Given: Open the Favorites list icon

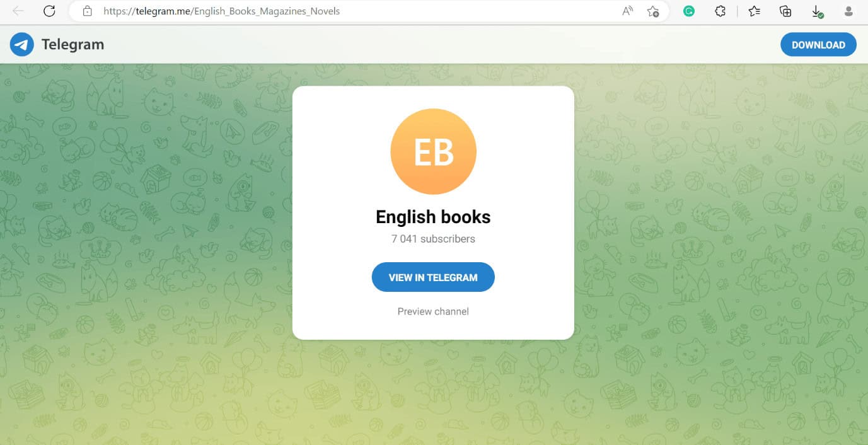Looking at the screenshot, I should click(x=754, y=11).
